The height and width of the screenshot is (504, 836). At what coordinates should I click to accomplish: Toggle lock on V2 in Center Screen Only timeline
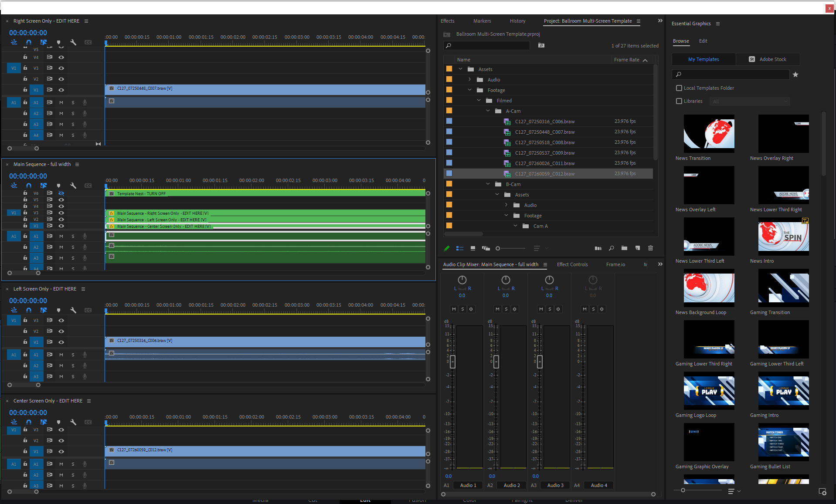25,440
